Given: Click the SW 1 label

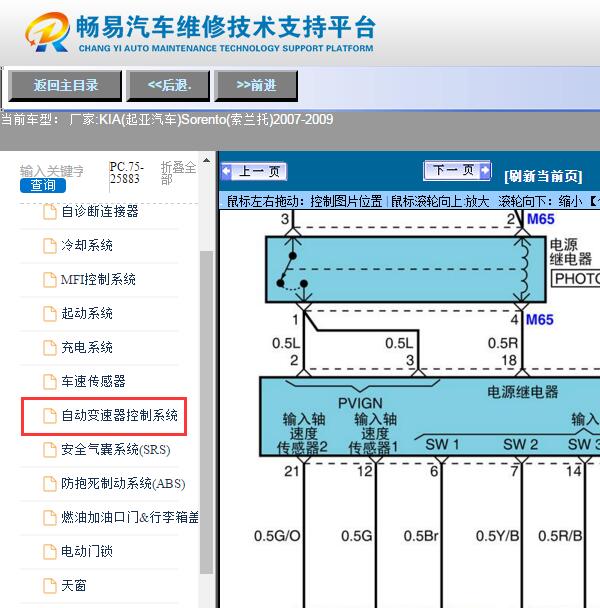Looking at the screenshot, I should pyautogui.click(x=442, y=444).
